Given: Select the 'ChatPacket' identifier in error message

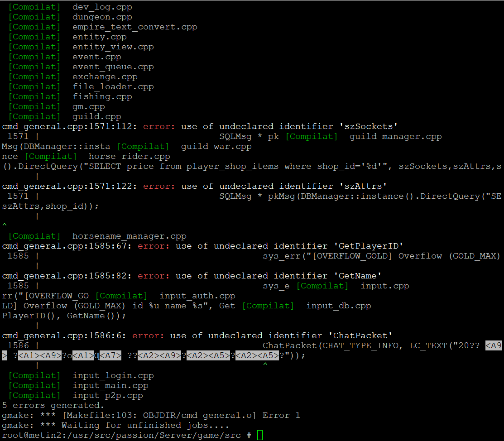Looking at the screenshot, I should pyautogui.click(x=360, y=336).
